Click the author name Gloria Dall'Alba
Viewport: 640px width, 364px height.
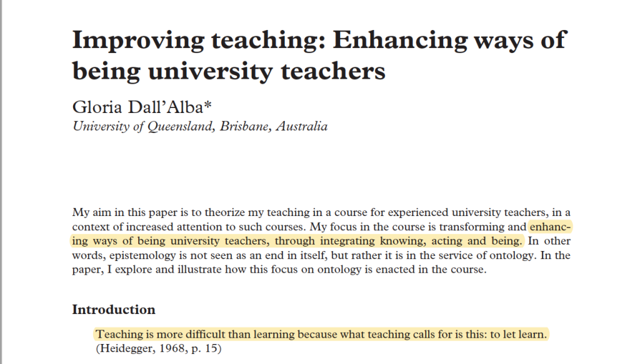point(137,107)
